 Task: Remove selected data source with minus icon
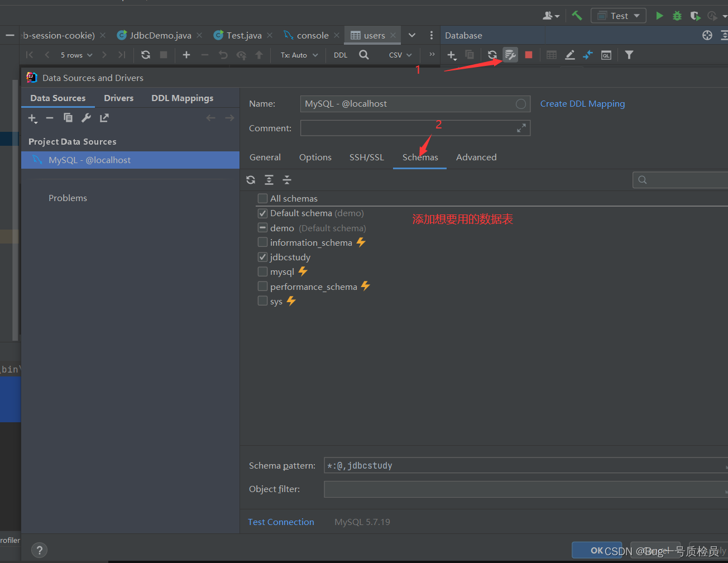point(50,118)
